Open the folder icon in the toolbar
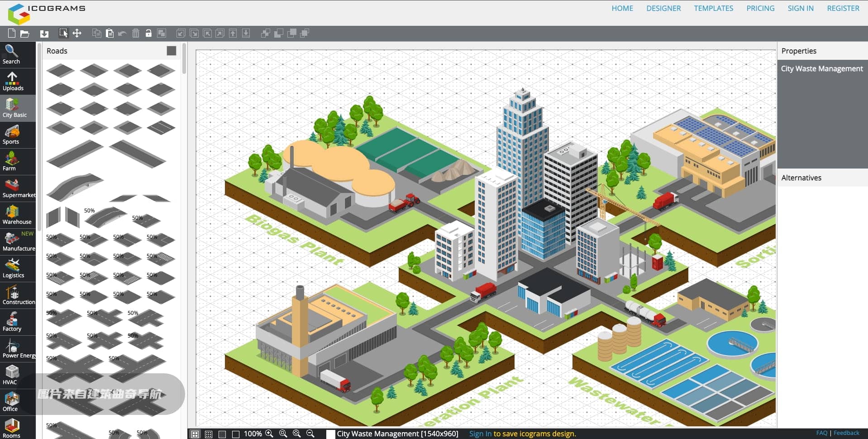 pyautogui.click(x=25, y=34)
